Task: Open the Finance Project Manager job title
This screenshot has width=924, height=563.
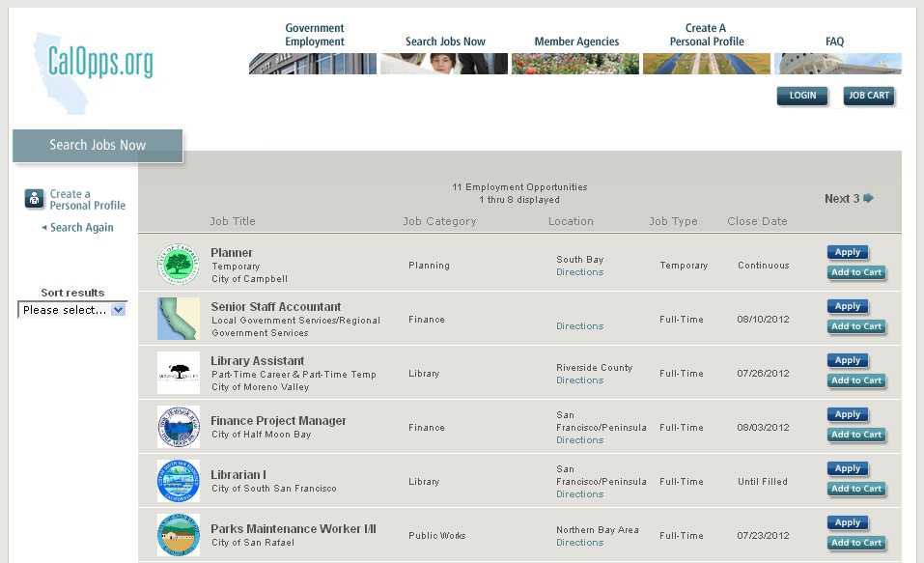Action: pos(278,421)
